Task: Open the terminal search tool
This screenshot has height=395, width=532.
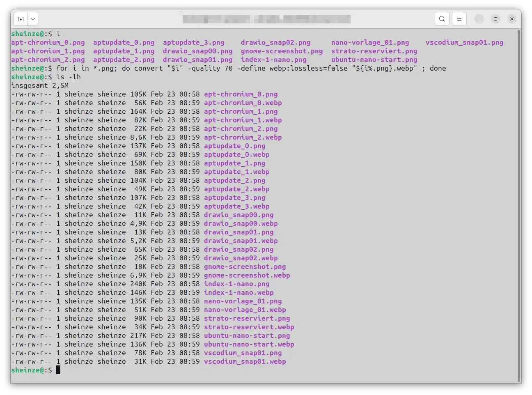Action: point(442,19)
